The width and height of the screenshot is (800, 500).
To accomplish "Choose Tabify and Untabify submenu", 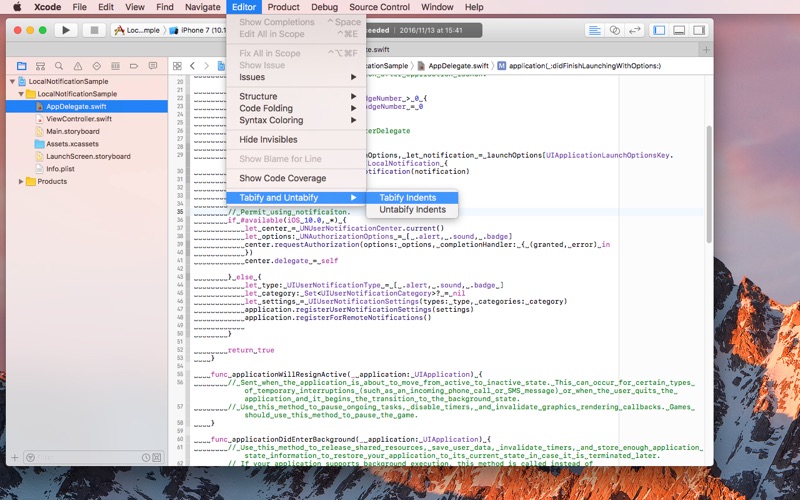I will pyautogui.click(x=296, y=197).
